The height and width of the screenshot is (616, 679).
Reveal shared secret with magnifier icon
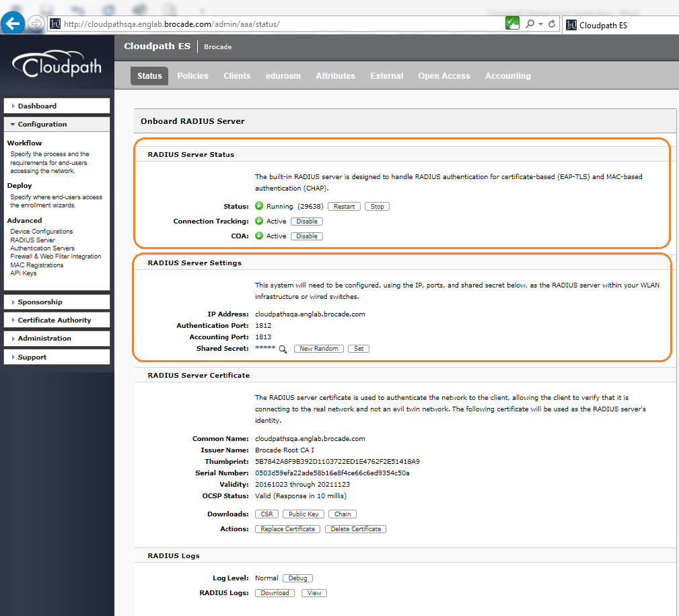click(283, 349)
